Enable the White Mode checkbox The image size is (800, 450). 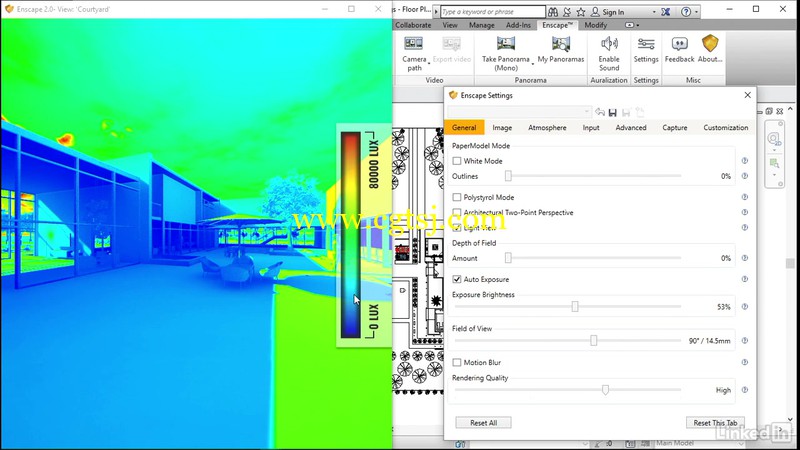tap(457, 161)
